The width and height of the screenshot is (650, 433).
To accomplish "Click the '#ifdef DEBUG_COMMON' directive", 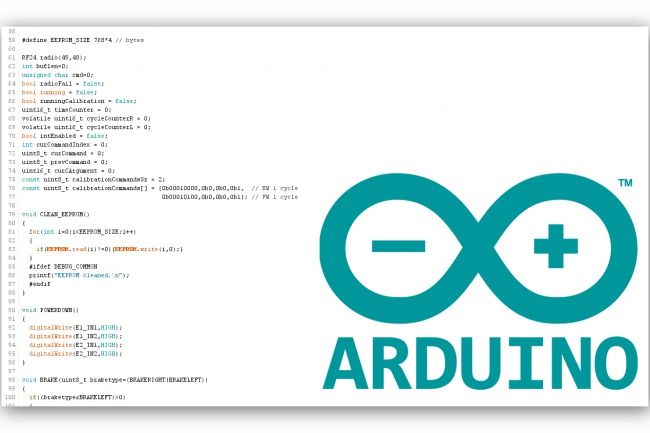I will [63, 266].
